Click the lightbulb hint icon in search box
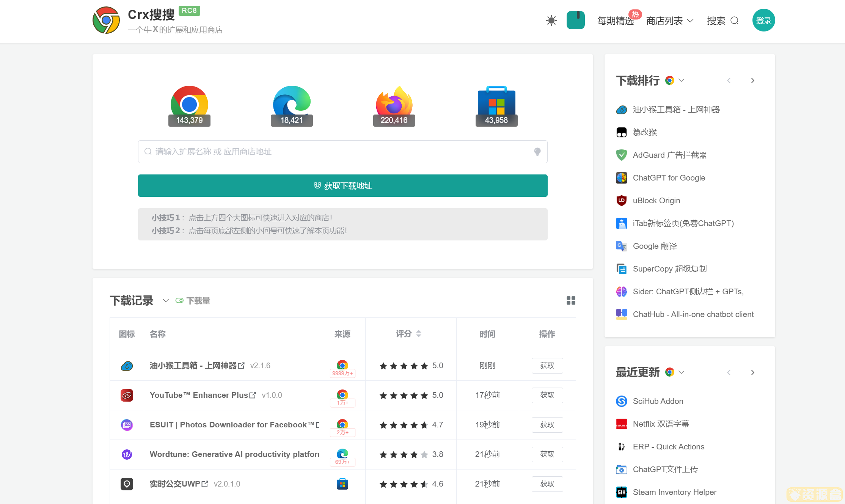The height and width of the screenshot is (504, 845). click(537, 152)
